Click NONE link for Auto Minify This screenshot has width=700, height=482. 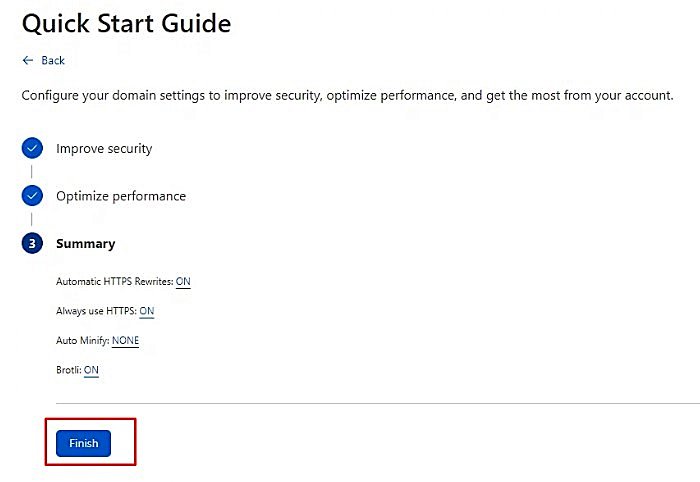125,341
